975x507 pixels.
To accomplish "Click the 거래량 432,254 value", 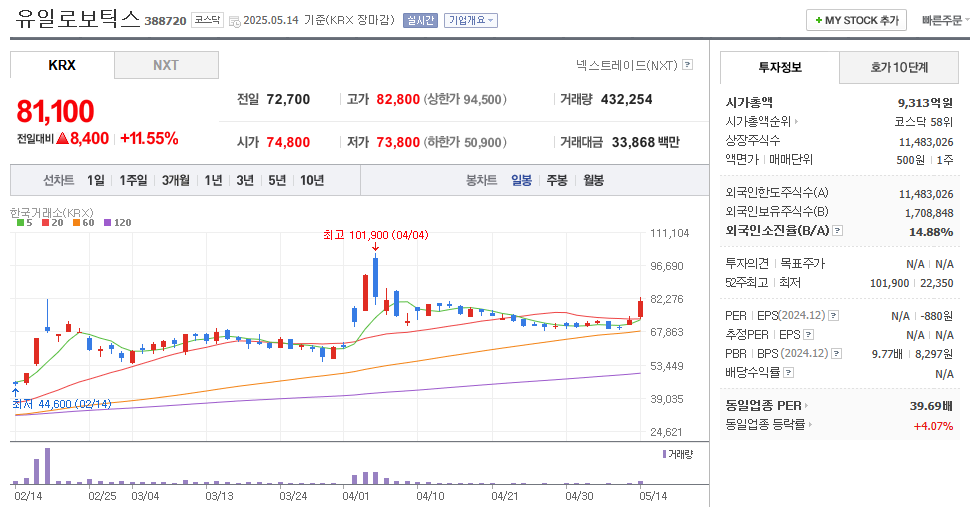I will point(627,100).
